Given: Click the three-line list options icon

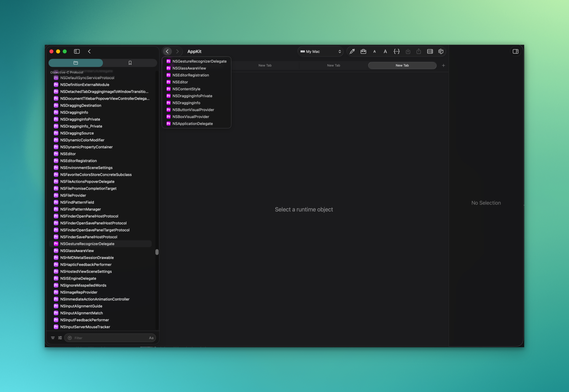Looking at the screenshot, I should tap(53, 338).
